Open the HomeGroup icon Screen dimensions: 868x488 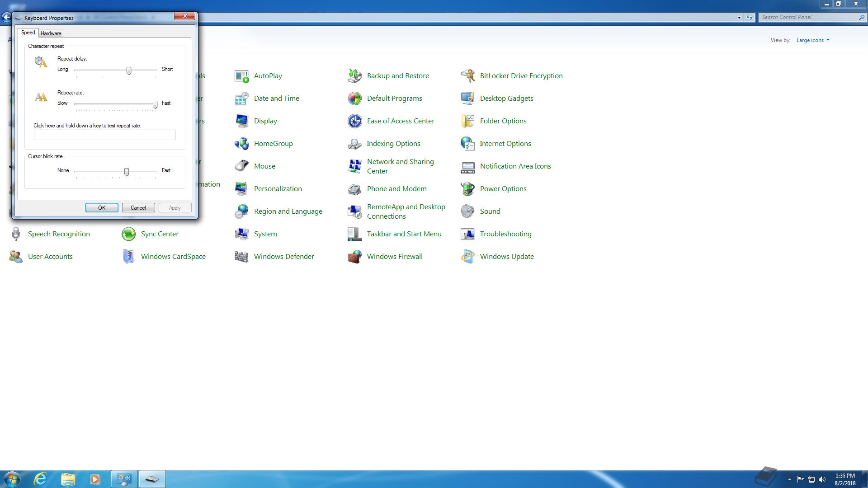coord(241,144)
